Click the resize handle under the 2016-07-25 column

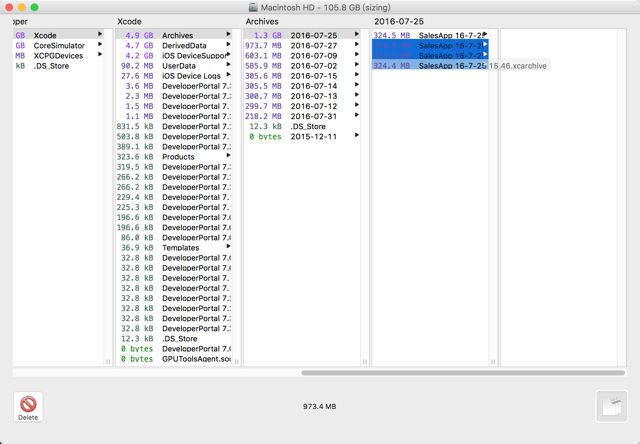click(x=493, y=362)
